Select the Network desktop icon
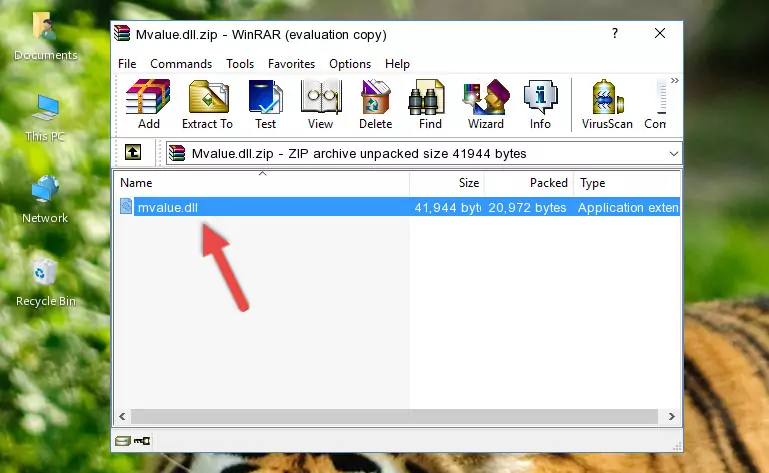Image resolution: width=769 pixels, height=473 pixels. [x=45, y=199]
